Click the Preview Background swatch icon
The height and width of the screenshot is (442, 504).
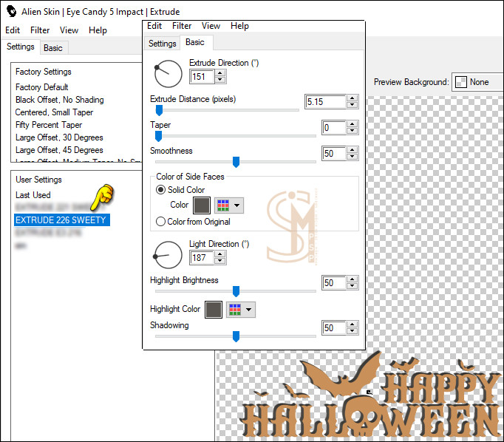pyautogui.click(x=460, y=82)
